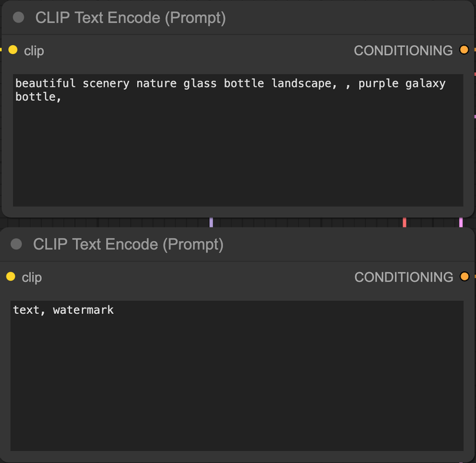Select title bar of the scenery prompt CLIP node

tap(289, 17)
